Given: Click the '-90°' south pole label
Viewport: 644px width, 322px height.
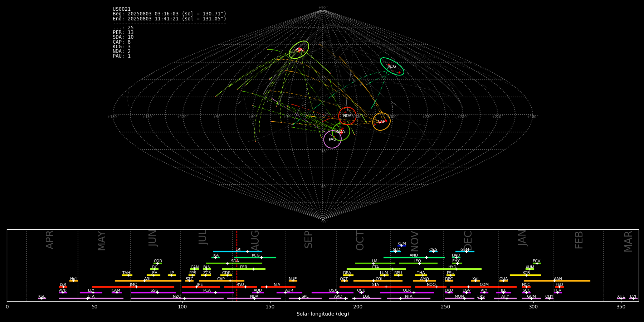Looking at the screenshot, I should click(x=323, y=222).
